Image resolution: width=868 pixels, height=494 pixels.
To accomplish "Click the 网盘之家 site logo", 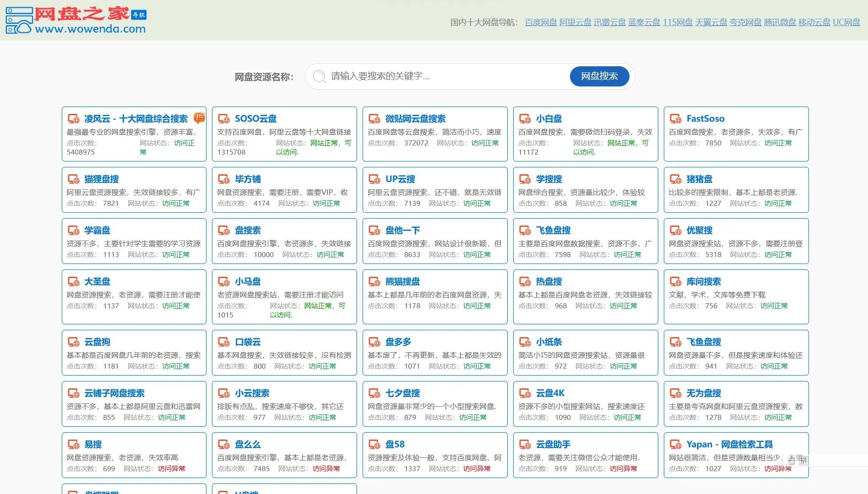I will pyautogui.click(x=76, y=21).
